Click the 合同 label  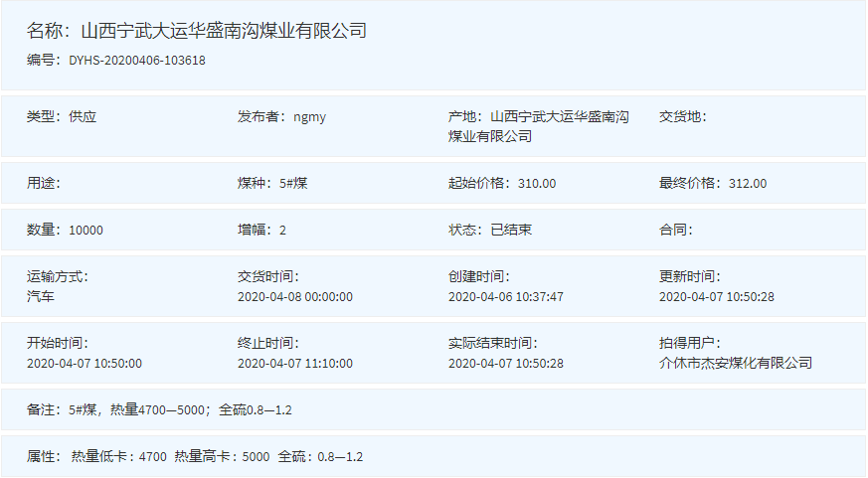pyautogui.click(x=676, y=230)
